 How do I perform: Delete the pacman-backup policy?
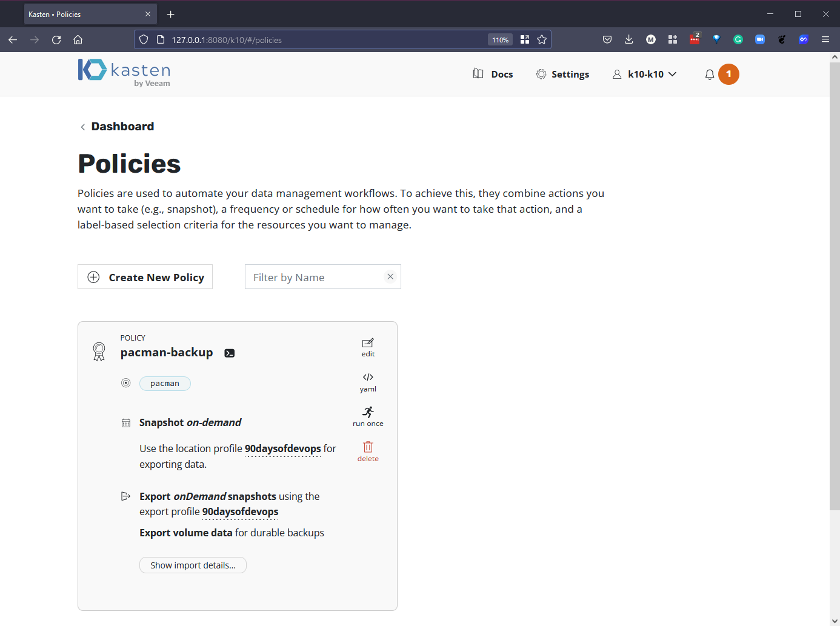coord(368,451)
